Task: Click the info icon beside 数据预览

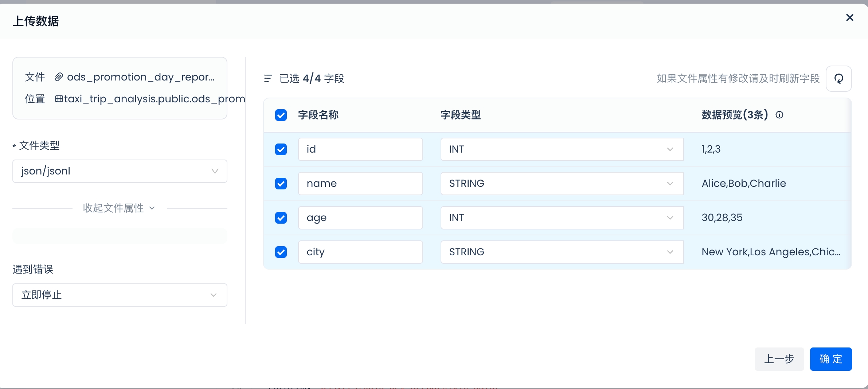Action: click(779, 115)
